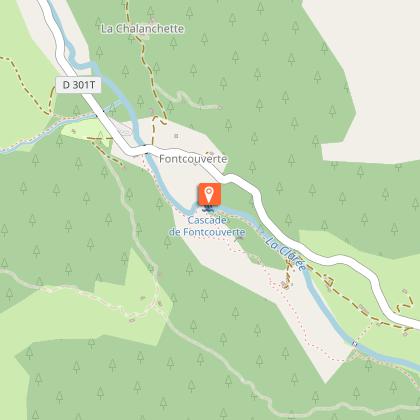Select the La Chalanchette place label
Screen dimensions: 420x420
tap(142, 29)
